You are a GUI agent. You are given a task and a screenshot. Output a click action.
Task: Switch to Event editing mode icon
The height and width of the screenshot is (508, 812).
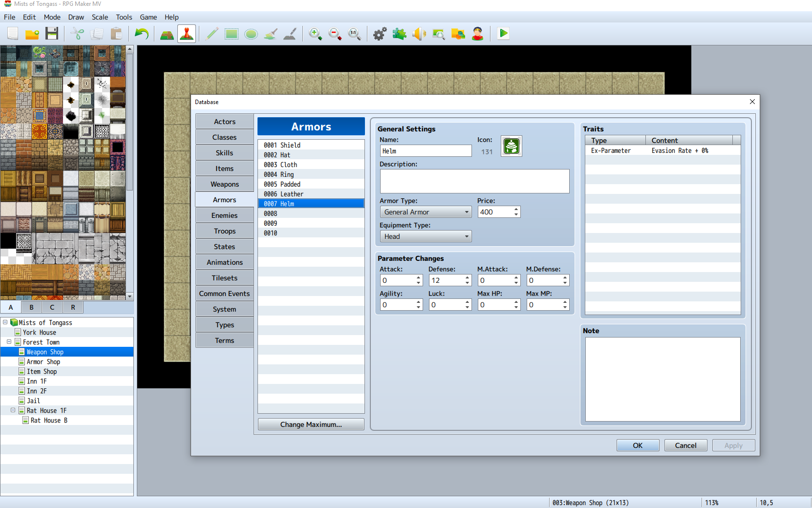point(187,34)
